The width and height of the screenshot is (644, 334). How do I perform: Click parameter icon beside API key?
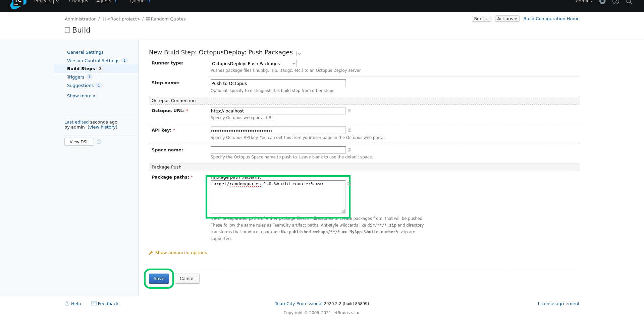point(350,130)
